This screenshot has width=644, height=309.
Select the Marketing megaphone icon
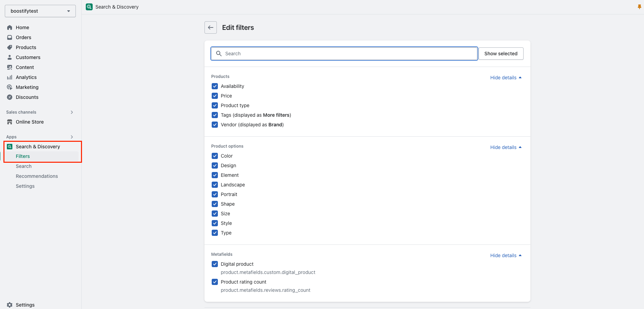click(x=10, y=87)
